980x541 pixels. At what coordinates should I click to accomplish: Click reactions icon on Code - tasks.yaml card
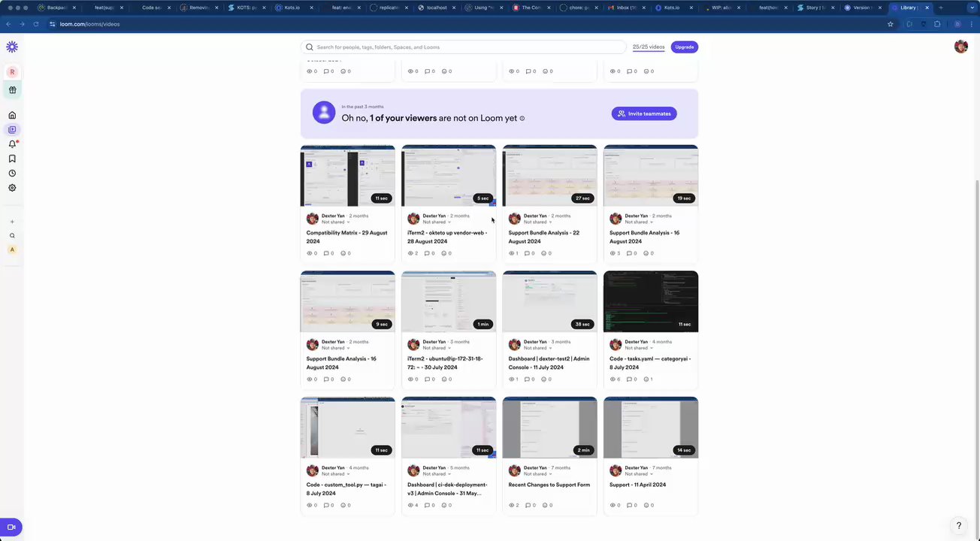(646, 379)
